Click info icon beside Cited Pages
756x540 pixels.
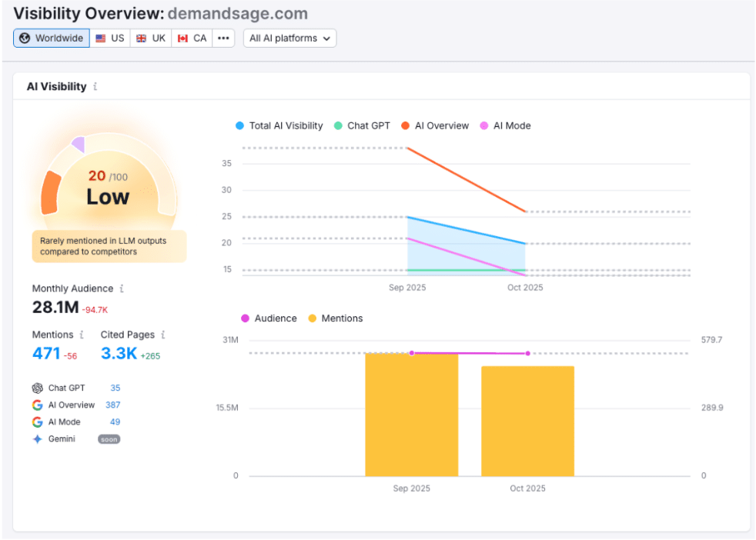tap(163, 335)
